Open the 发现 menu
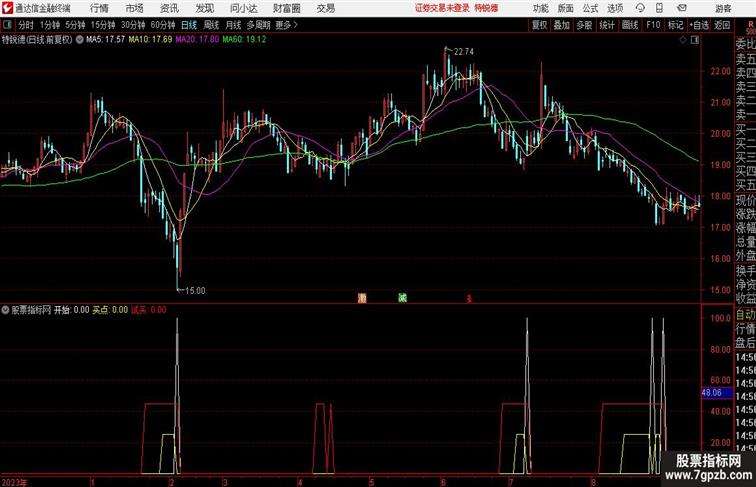756x487 pixels. (204, 8)
